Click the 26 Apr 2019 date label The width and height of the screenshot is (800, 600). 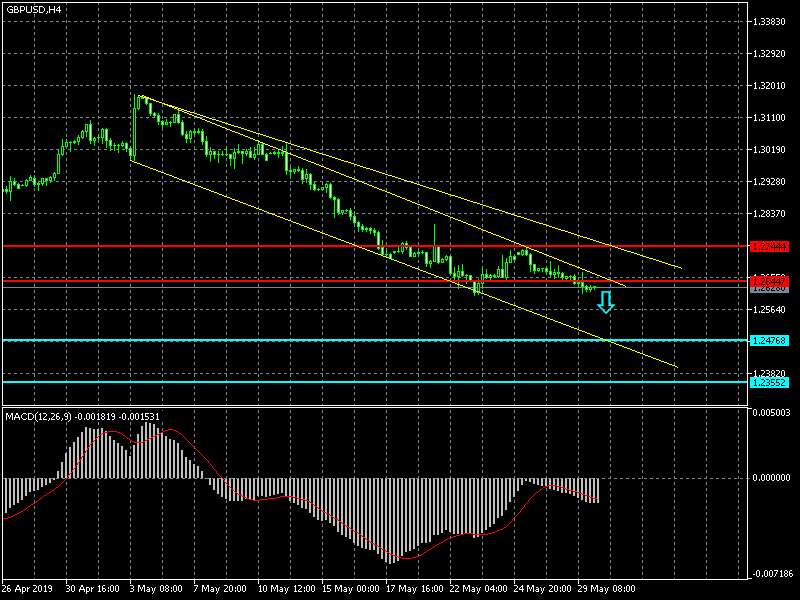click(29, 589)
